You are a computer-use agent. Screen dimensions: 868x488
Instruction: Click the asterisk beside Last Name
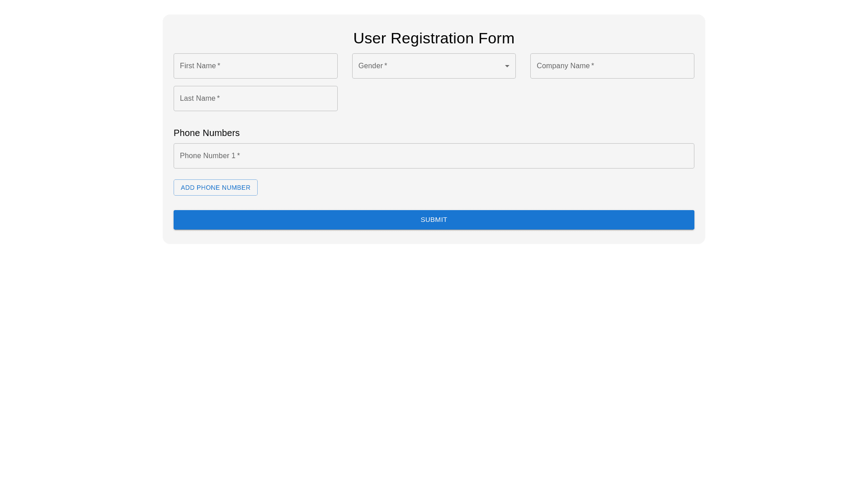(x=218, y=98)
